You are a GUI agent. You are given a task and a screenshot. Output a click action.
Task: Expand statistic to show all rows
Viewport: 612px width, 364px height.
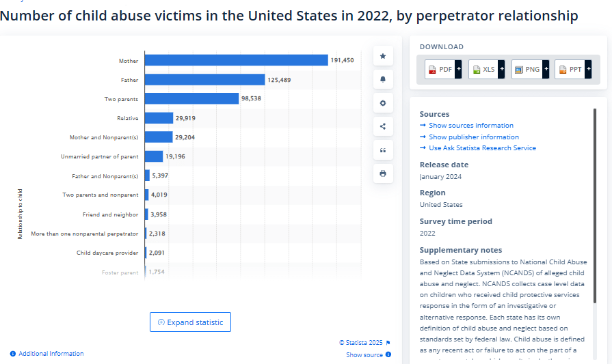[190, 322]
